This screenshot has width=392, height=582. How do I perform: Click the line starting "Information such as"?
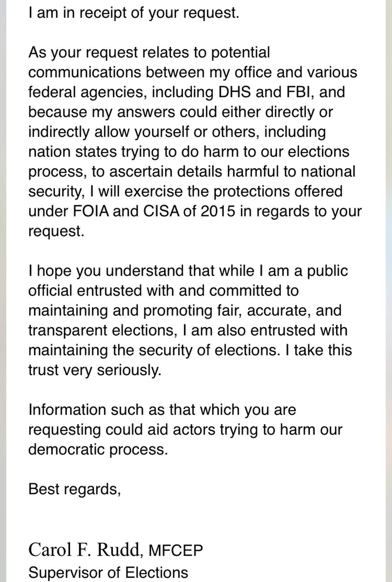tap(162, 410)
